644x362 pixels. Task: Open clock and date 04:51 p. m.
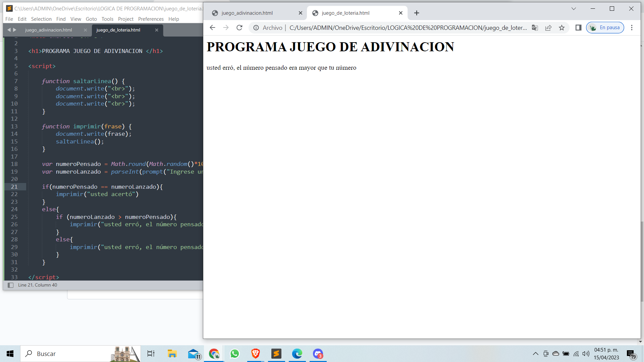[606, 354]
